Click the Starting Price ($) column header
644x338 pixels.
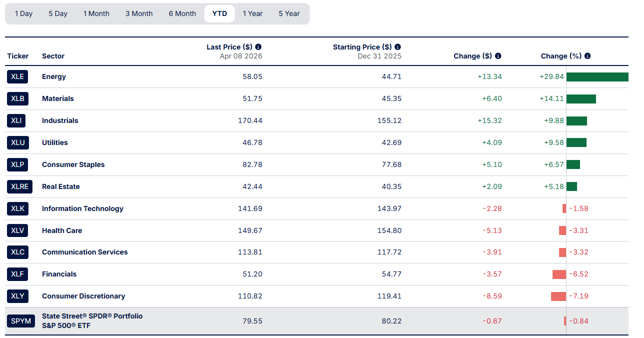pyautogui.click(x=363, y=47)
